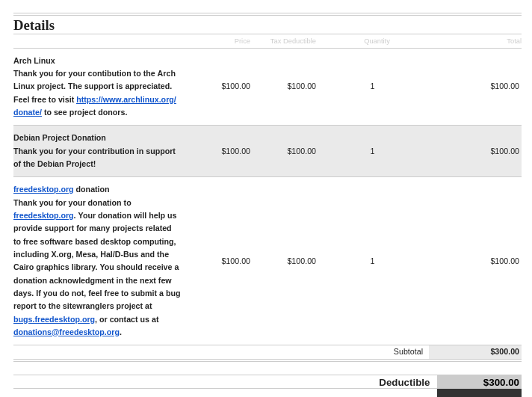
Task: Click the Quantity column header
Action: click(x=377, y=41)
